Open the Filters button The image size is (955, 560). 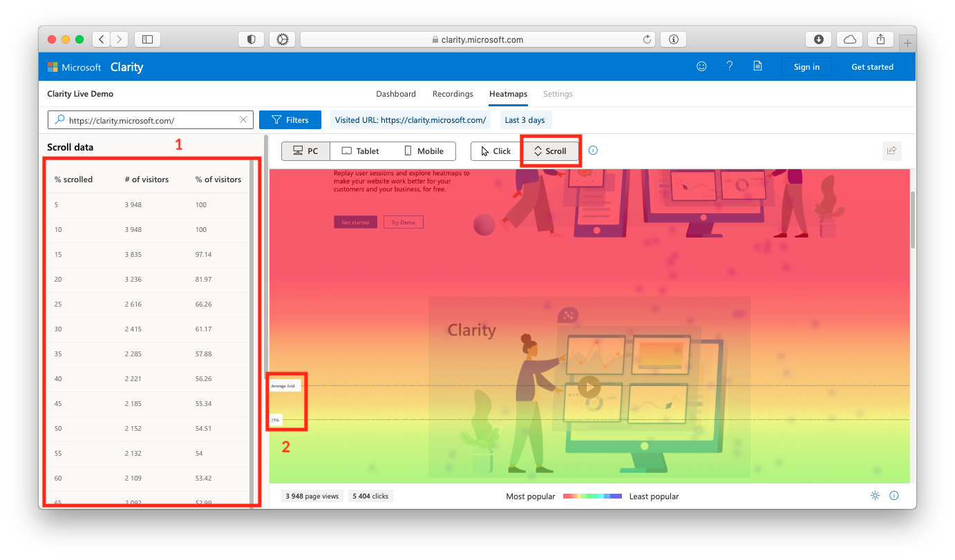(x=290, y=119)
